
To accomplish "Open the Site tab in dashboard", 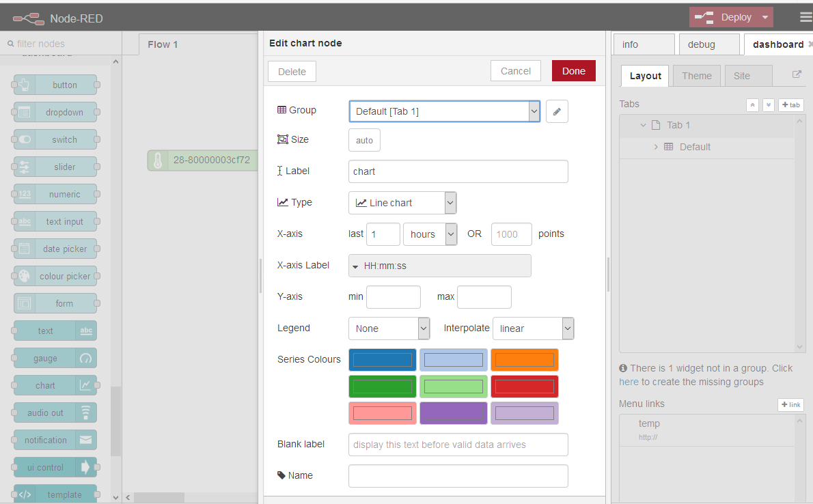I will pos(748,76).
